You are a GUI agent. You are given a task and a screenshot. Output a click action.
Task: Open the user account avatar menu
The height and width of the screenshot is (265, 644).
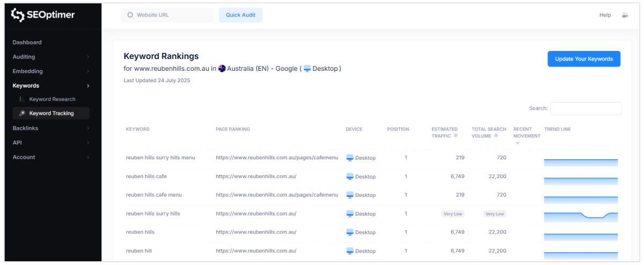pos(624,15)
